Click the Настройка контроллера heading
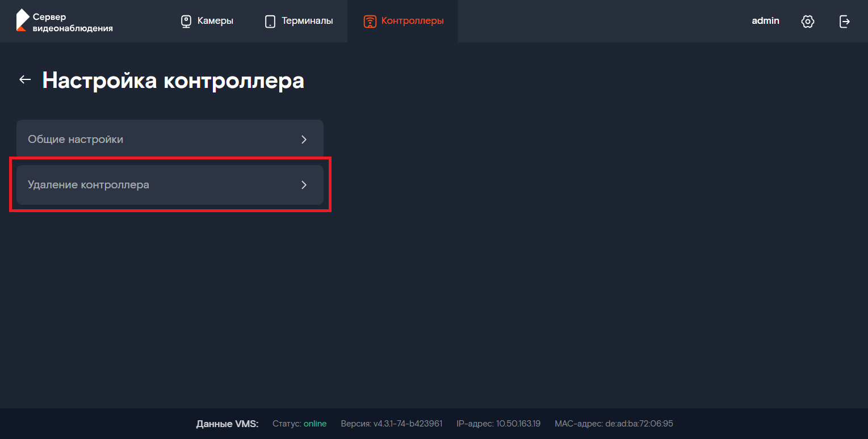The width and height of the screenshot is (868, 439). tap(173, 81)
